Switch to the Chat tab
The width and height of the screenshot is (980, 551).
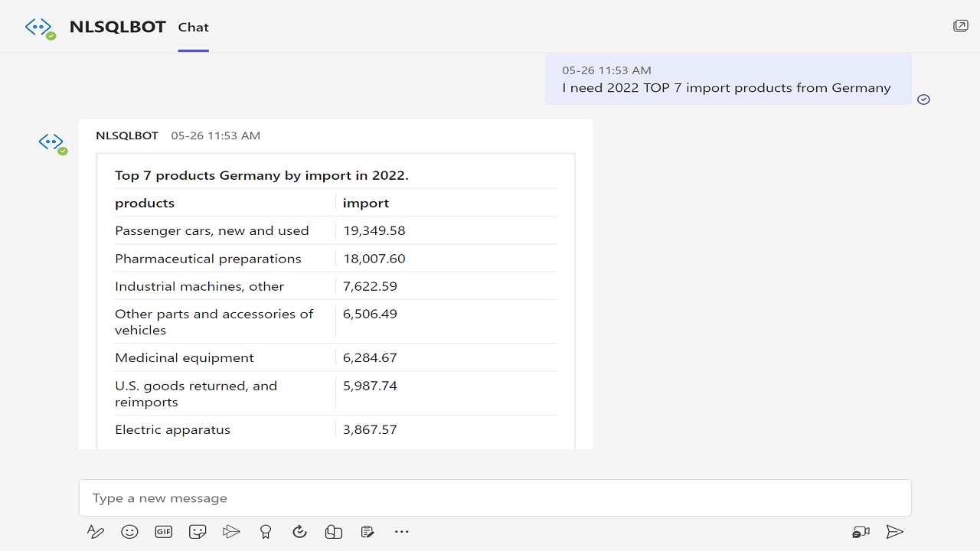(194, 28)
